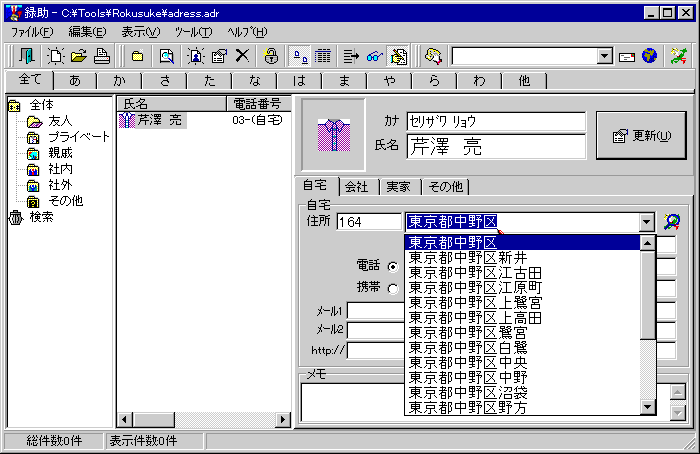Choose 東京都中野区上鷺宮 from the address list

(x=522, y=303)
